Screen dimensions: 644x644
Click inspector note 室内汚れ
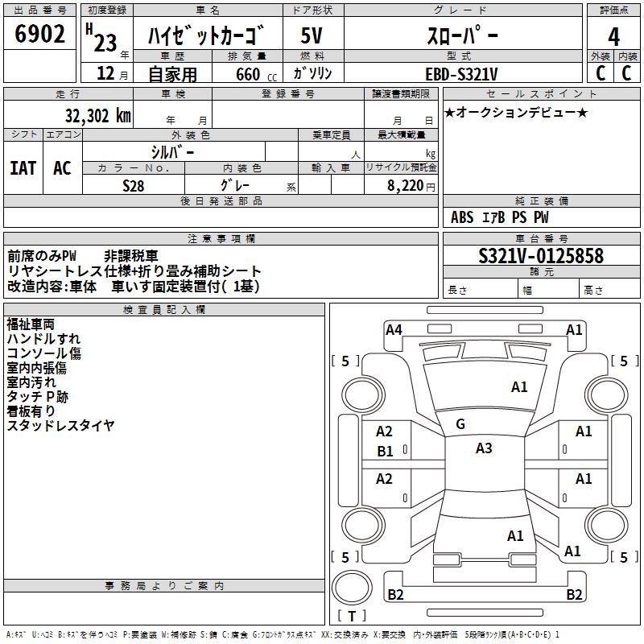pyautogui.click(x=31, y=382)
